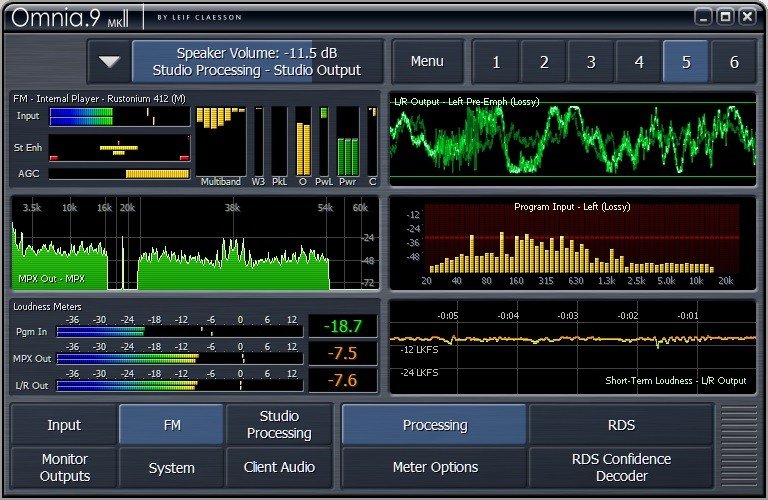Select preset number 6

734,62
